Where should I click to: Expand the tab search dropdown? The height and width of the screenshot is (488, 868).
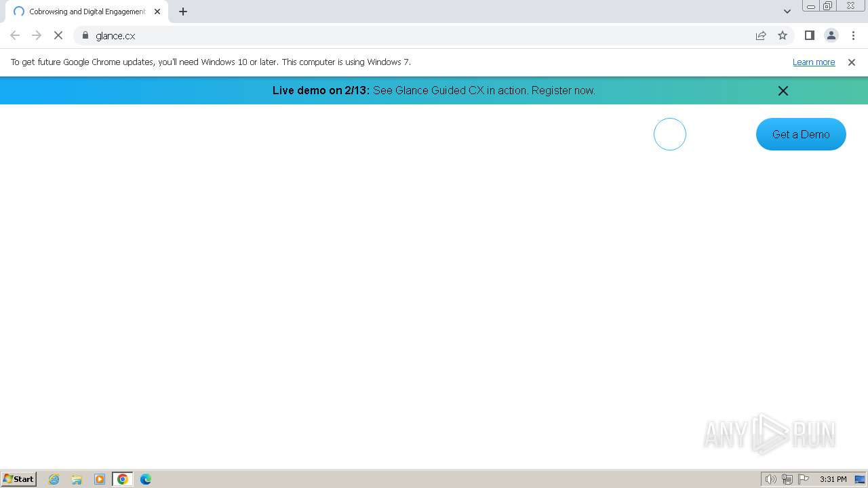click(x=787, y=12)
